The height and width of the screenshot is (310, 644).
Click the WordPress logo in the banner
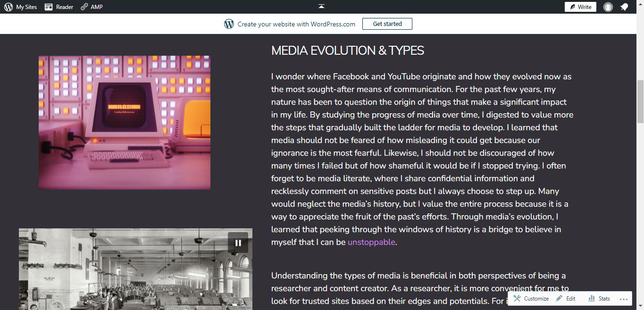(229, 24)
